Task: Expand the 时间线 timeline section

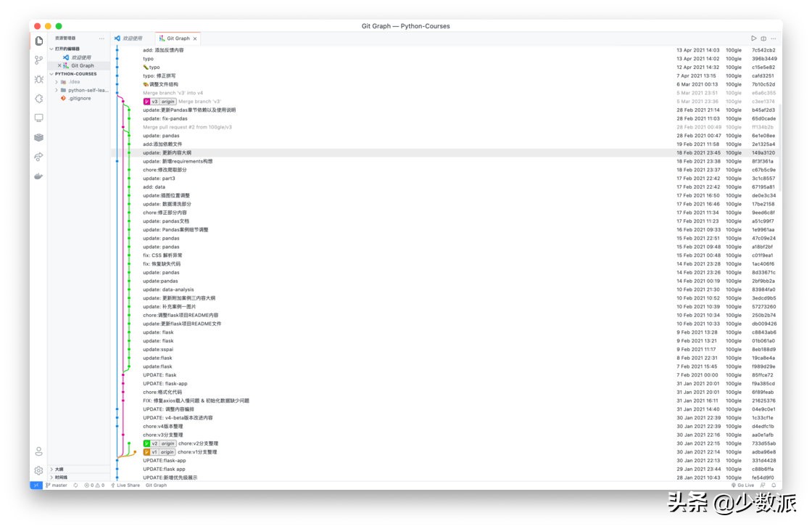Action: [61, 477]
